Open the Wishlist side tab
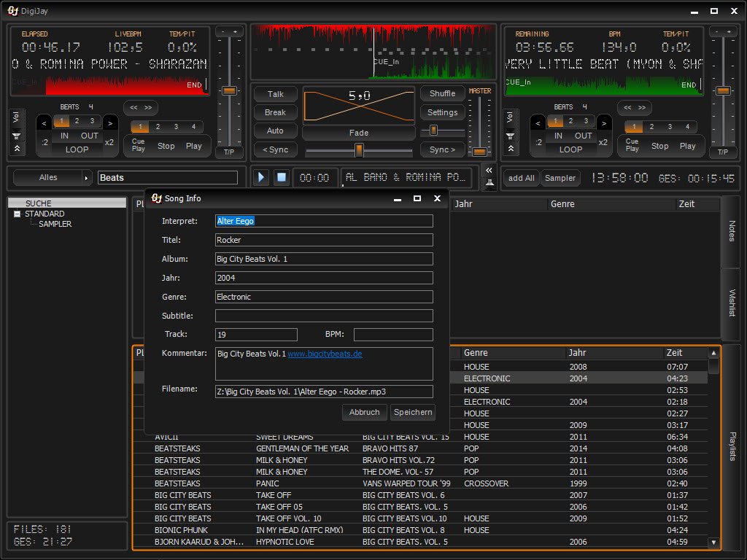 coord(732,302)
